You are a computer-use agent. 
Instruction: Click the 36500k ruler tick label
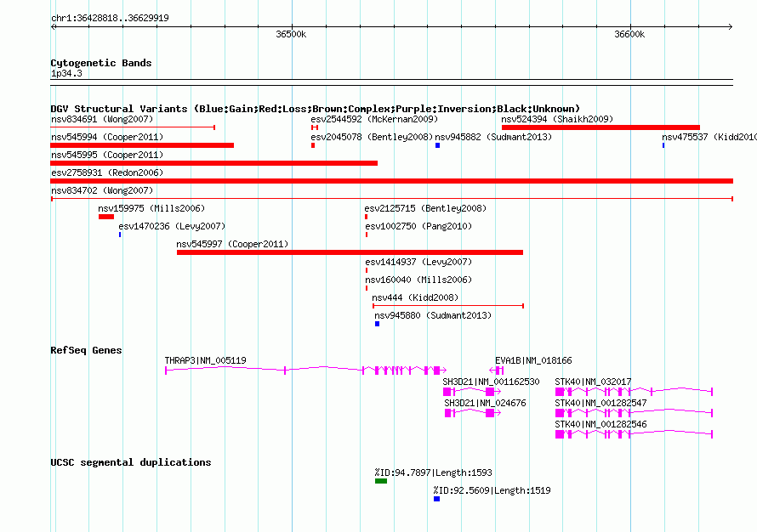291,34
